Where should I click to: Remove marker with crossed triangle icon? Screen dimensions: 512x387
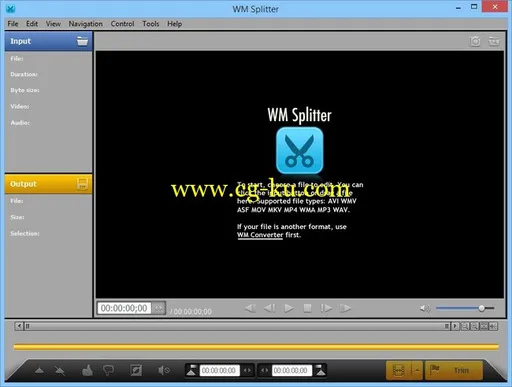pos(60,370)
